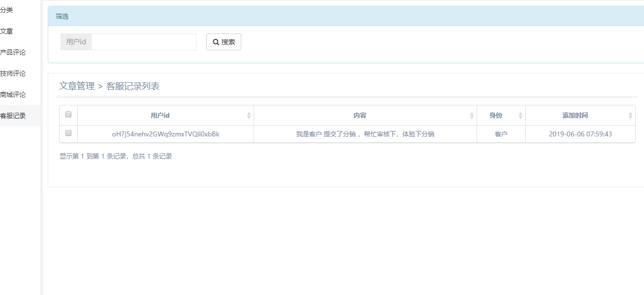Go to 技师评论 sidebar item
Image resolution: width=644 pixels, height=295 pixels.
(13, 73)
